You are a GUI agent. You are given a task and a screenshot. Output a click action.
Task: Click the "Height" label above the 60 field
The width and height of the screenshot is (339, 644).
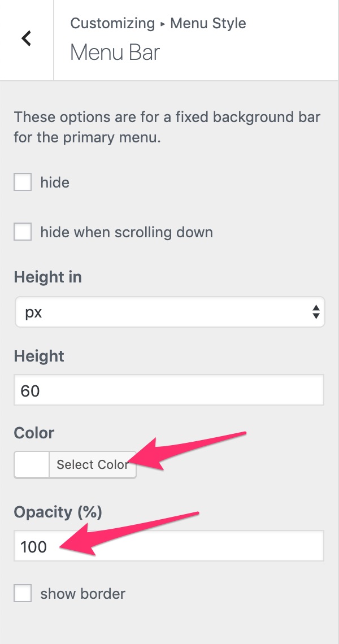coord(39,356)
